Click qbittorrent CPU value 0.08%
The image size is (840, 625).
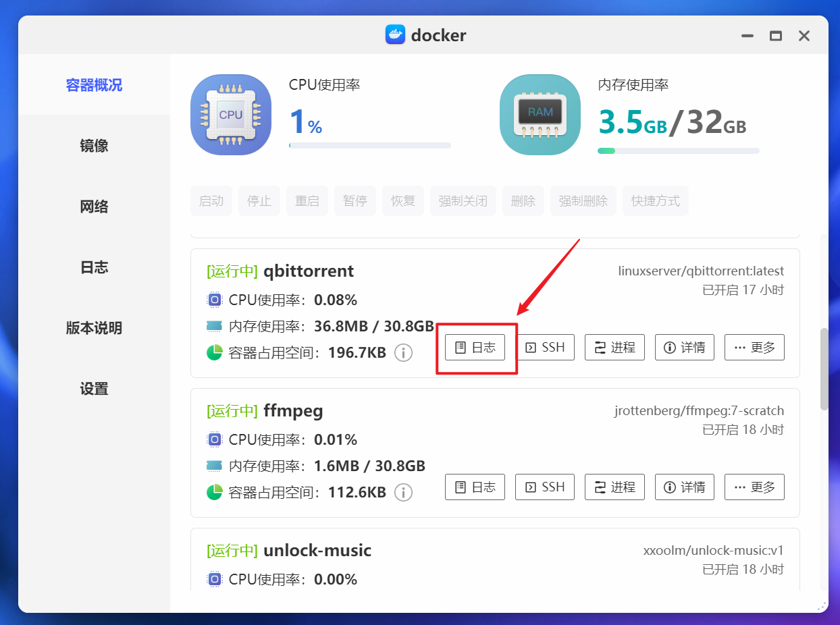click(336, 300)
